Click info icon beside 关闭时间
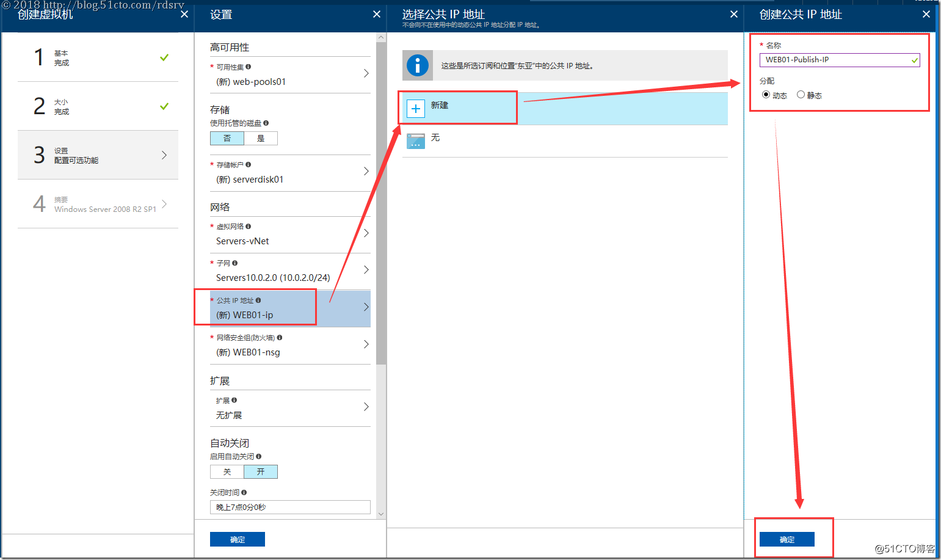This screenshot has height=560, width=941. [x=244, y=492]
